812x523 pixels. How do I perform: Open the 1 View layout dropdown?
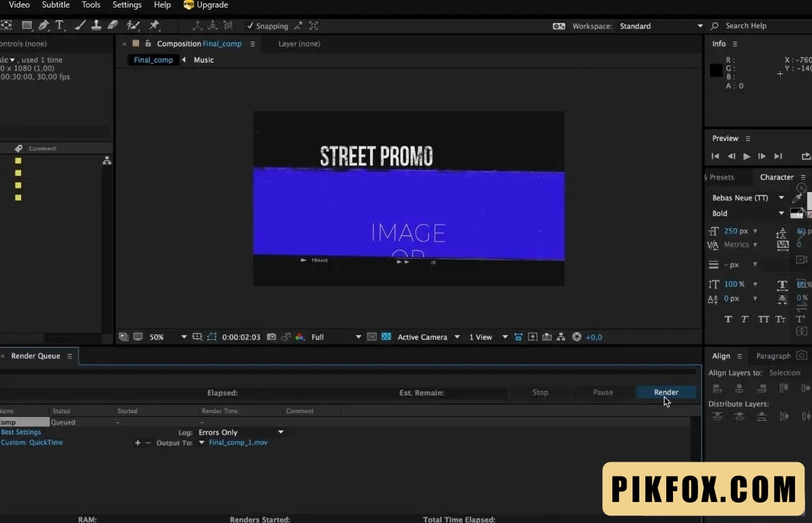click(x=488, y=336)
